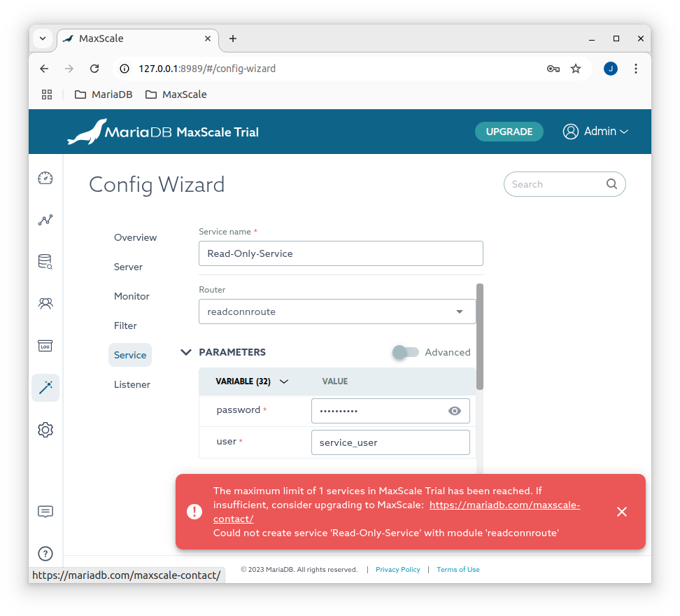Go back in browser history
This screenshot has height=616, width=680.
pyautogui.click(x=44, y=69)
